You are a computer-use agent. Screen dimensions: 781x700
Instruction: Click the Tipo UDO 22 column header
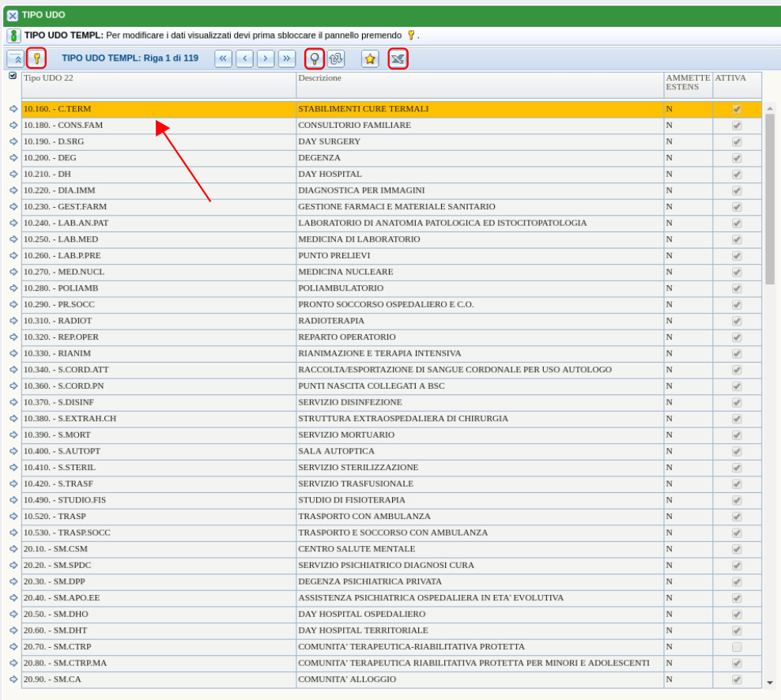48,78
